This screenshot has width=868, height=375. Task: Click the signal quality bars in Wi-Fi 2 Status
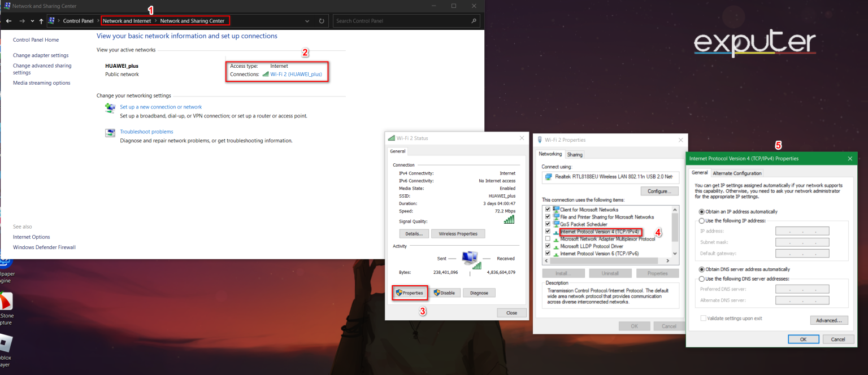[509, 221]
